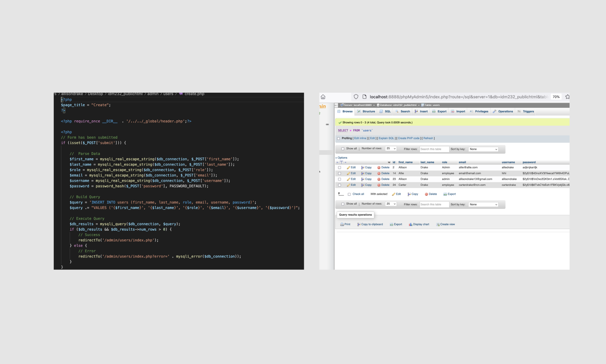Select the checkbox for Carter row
This screenshot has width=606, height=364.
(339, 185)
